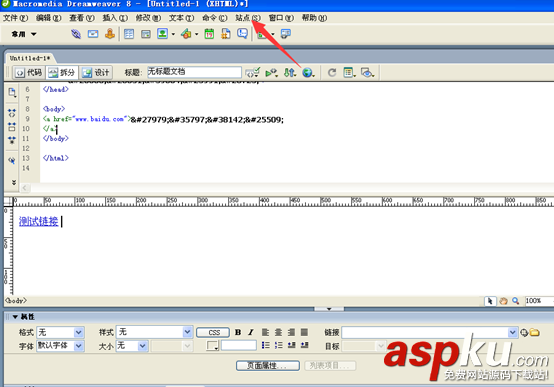The width and height of the screenshot is (554, 387).
Task: Choose the Zoom tool in status bar
Action: pyautogui.click(x=515, y=301)
